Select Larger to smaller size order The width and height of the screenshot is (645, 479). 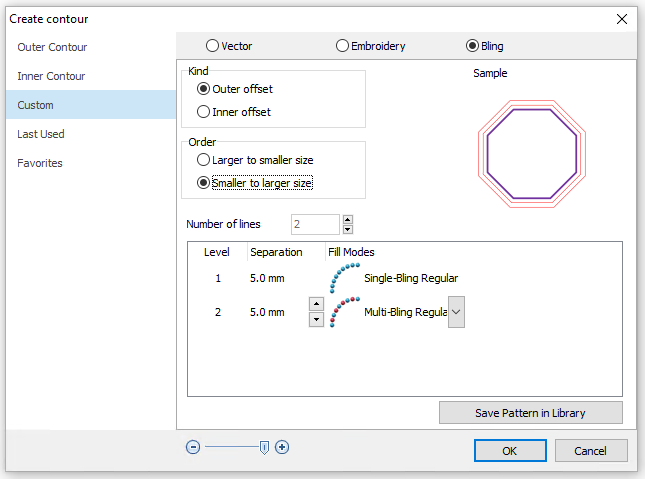coord(204,159)
